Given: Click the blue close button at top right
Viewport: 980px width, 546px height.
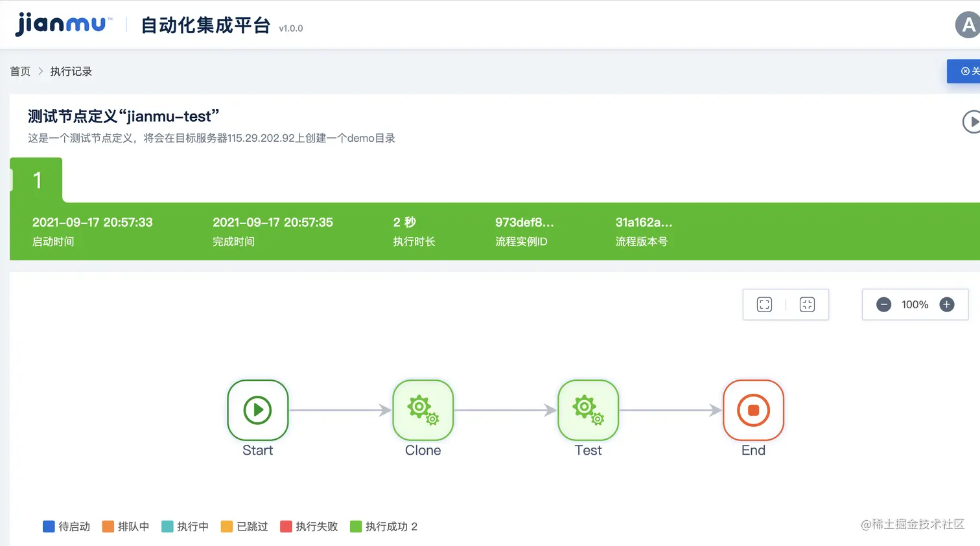Looking at the screenshot, I should click(x=964, y=71).
